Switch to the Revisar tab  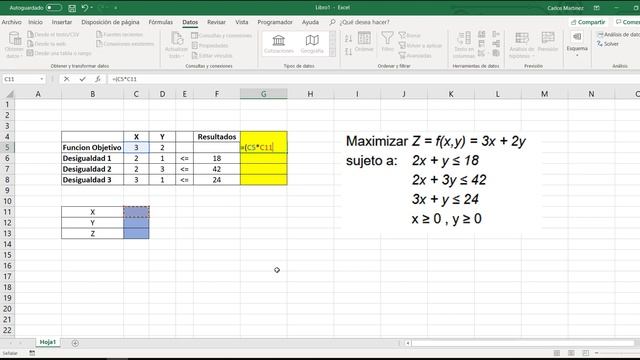point(216,22)
